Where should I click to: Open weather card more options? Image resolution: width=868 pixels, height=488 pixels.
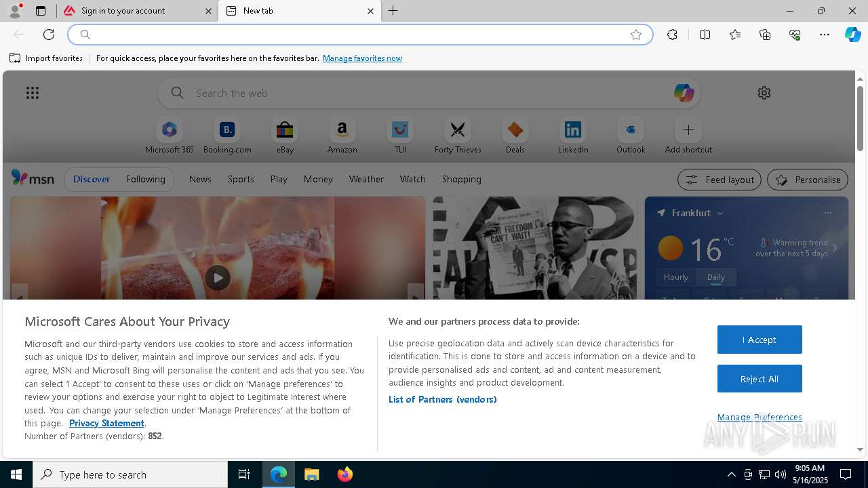[827, 213]
